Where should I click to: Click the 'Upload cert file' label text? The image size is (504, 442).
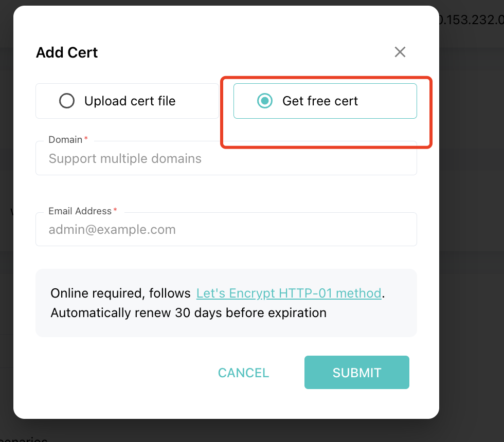coord(130,101)
